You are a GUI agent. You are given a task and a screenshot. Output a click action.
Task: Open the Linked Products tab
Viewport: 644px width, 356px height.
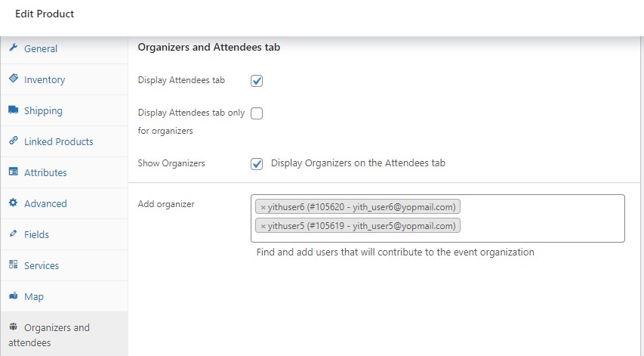click(x=58, y=141)
